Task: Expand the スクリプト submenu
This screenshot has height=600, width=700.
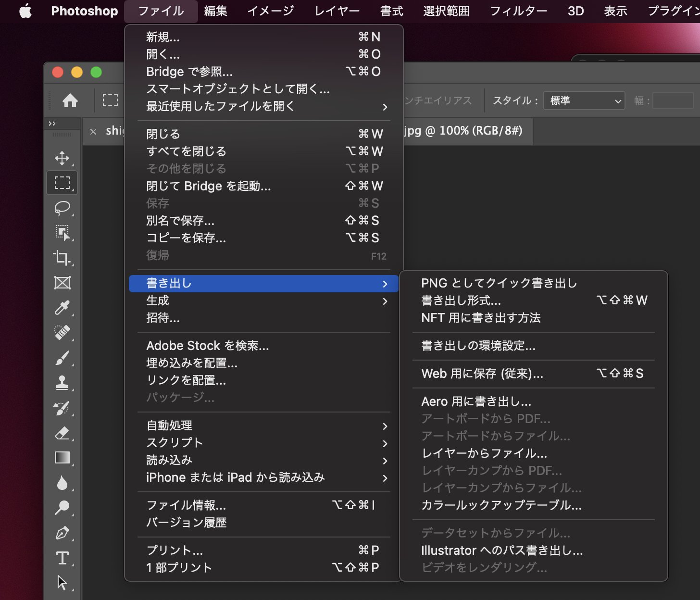Action: pos(263,443)
